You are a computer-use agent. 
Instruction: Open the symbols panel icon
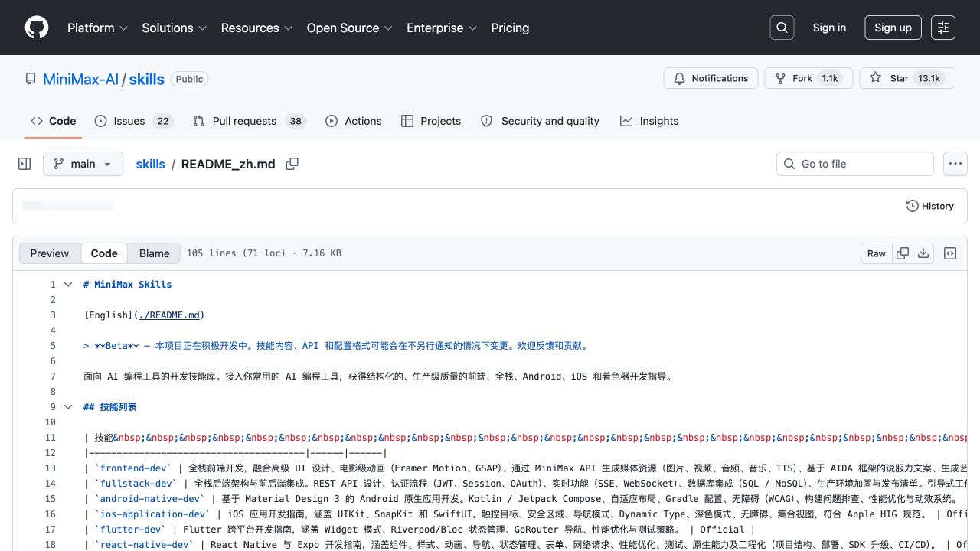pyautogui.click(x=950, y=253)
